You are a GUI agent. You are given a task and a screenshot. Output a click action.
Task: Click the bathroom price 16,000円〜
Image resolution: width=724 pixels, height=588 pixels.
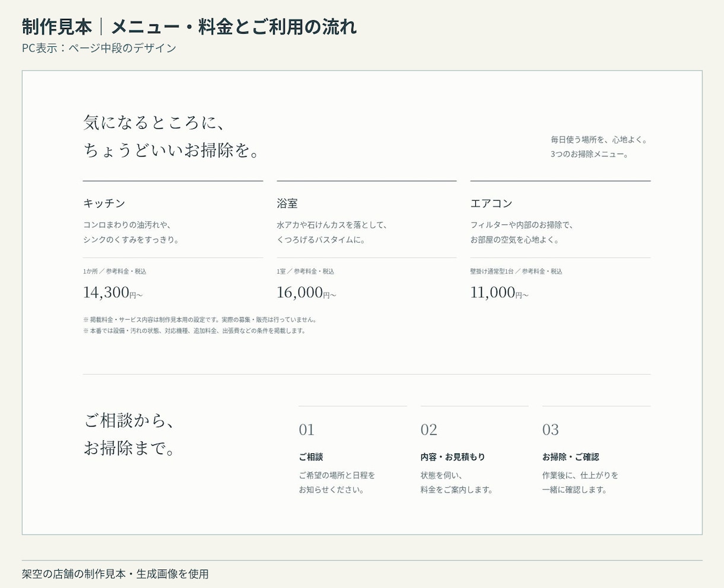306,293
